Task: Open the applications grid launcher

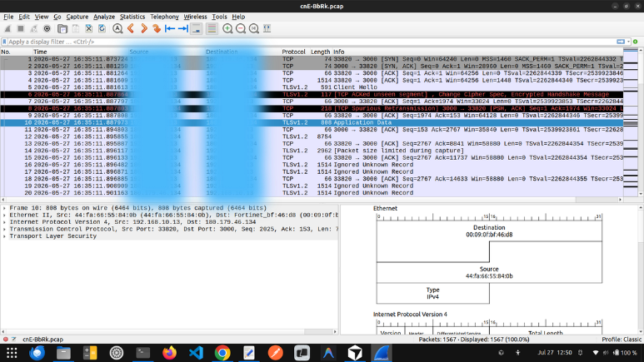Action: click(12, 353)
